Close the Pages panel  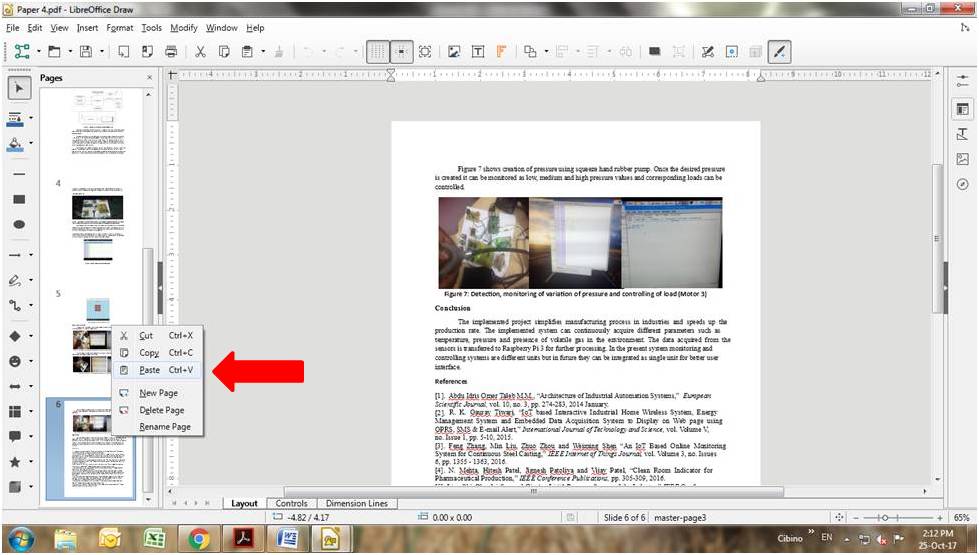[x=149, y=77]
